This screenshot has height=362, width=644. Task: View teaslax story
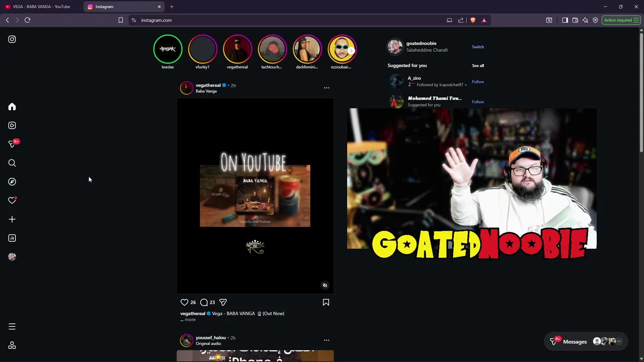click(x=168, y=49)
